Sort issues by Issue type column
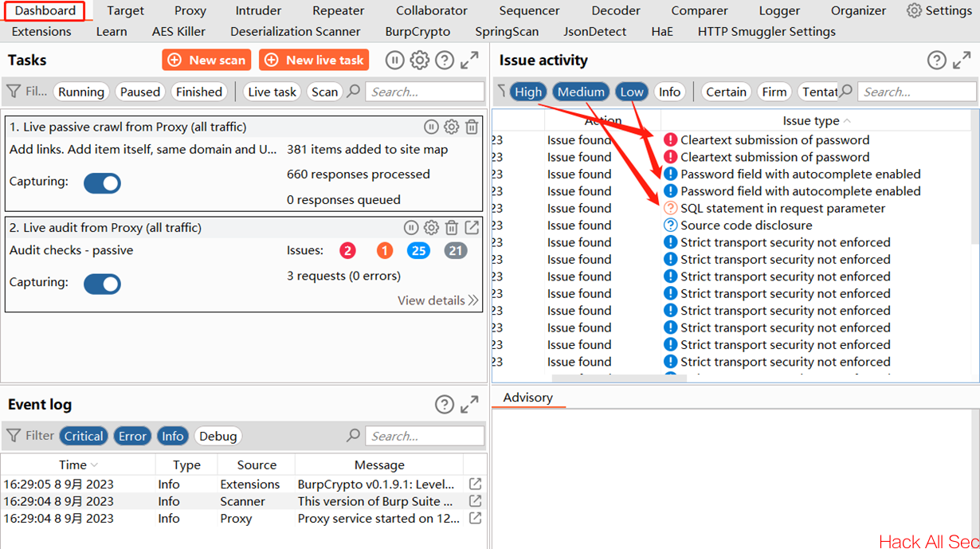 click(817, 120)
